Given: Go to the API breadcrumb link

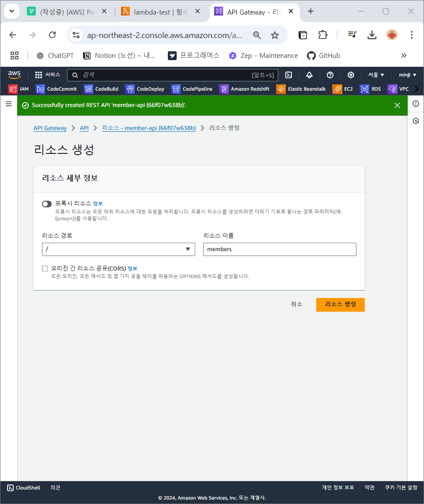Looking at the screenshot, I should click(x=84, y=128).
